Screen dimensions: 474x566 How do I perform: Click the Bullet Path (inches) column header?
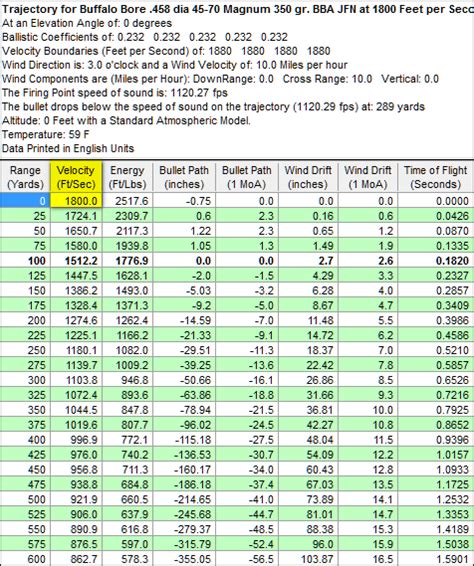184,177
